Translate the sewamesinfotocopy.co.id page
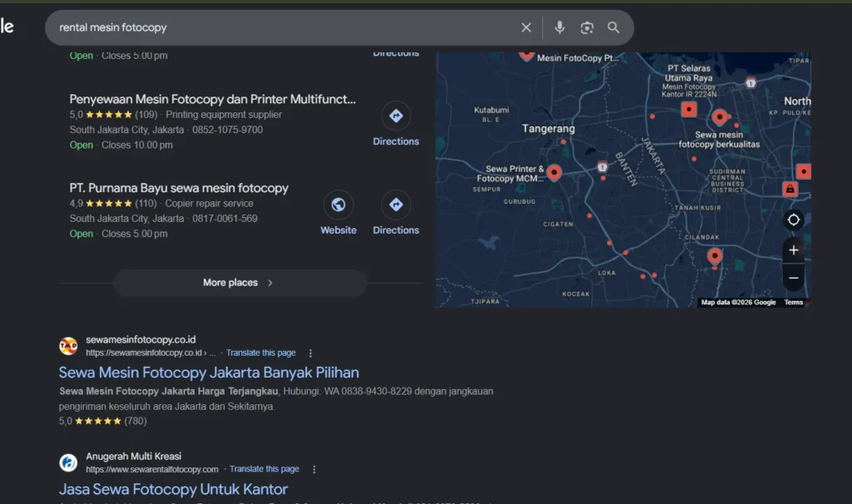Image resolution: width=852 pixels, height=504 pixels. coord(260,353)
